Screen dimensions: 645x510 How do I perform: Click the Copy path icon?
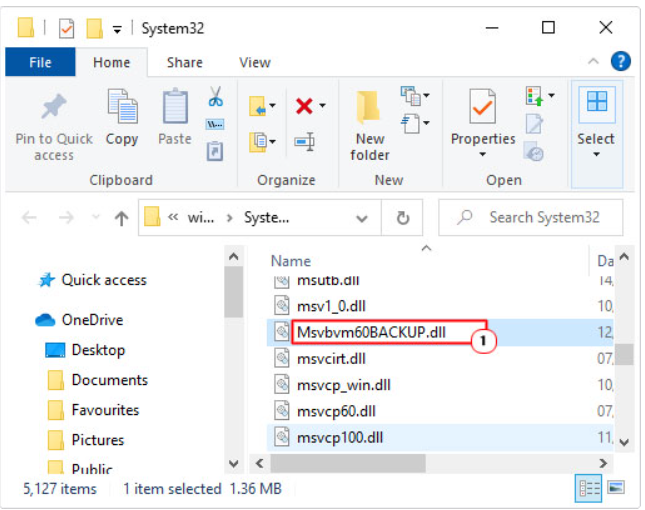215,124
